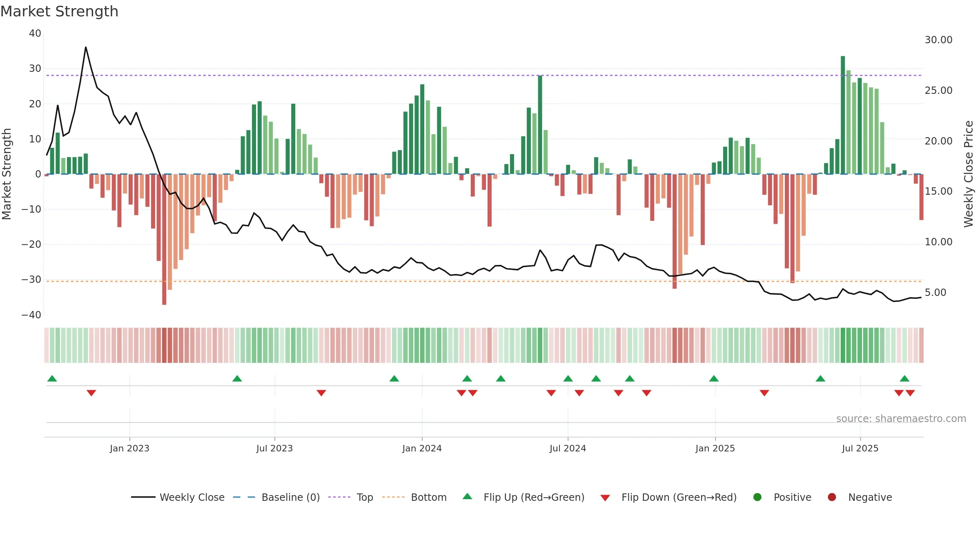Click the 20.00 tick on the right axis

[938, 141]
